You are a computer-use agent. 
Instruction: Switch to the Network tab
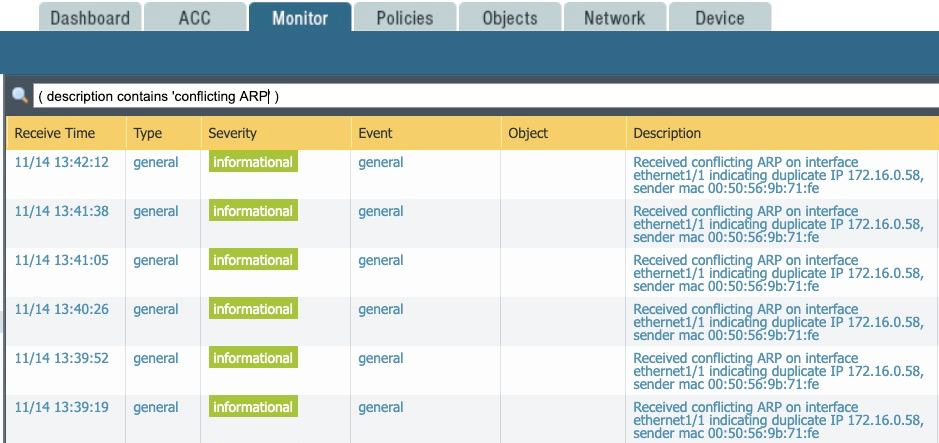[615, 18]
